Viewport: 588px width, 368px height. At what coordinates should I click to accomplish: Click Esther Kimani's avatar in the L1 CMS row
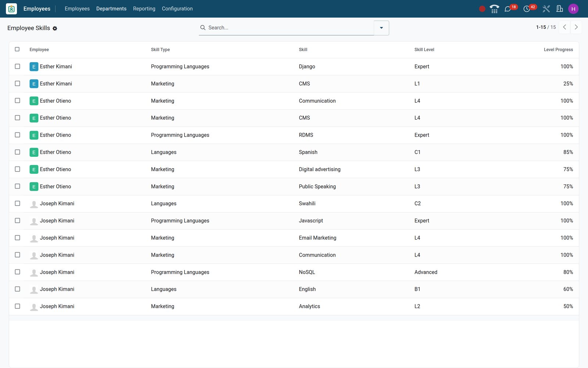click(x=34, y=84)
